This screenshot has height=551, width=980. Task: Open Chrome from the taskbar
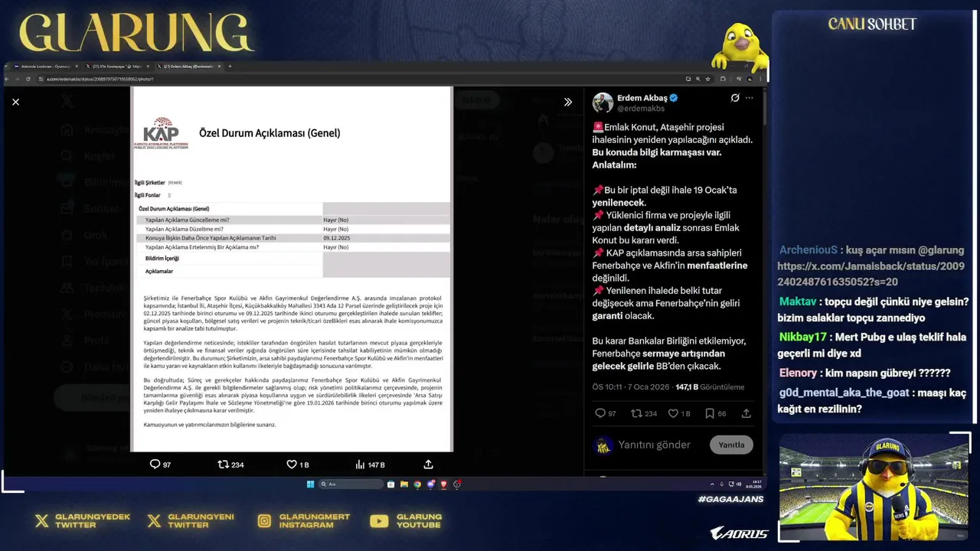tap(417, 484)
